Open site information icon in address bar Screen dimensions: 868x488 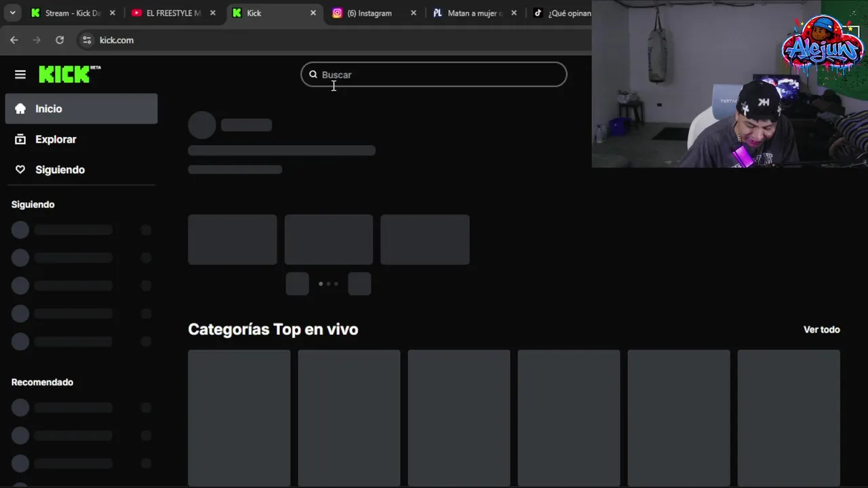[87, 40]
